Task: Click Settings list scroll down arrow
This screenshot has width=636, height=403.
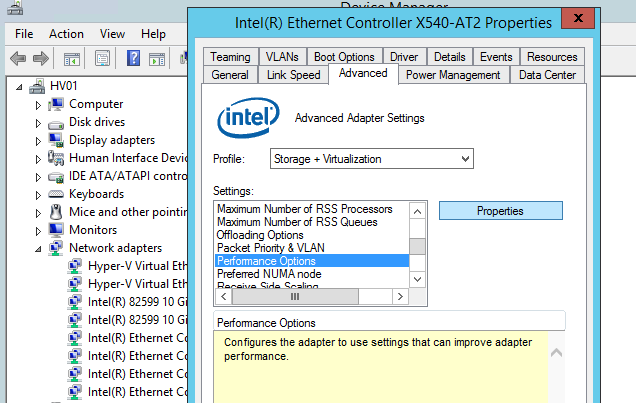Action: tap(417, 279)
